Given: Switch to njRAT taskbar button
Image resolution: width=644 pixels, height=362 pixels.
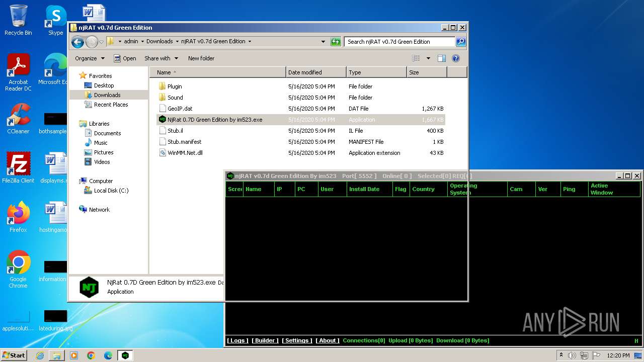Looking at the screenshot, I should 125,355.
